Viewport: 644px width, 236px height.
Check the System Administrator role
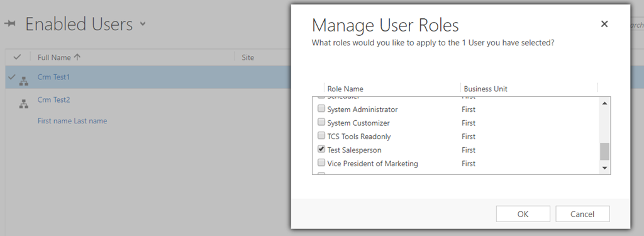click(321, 108)
